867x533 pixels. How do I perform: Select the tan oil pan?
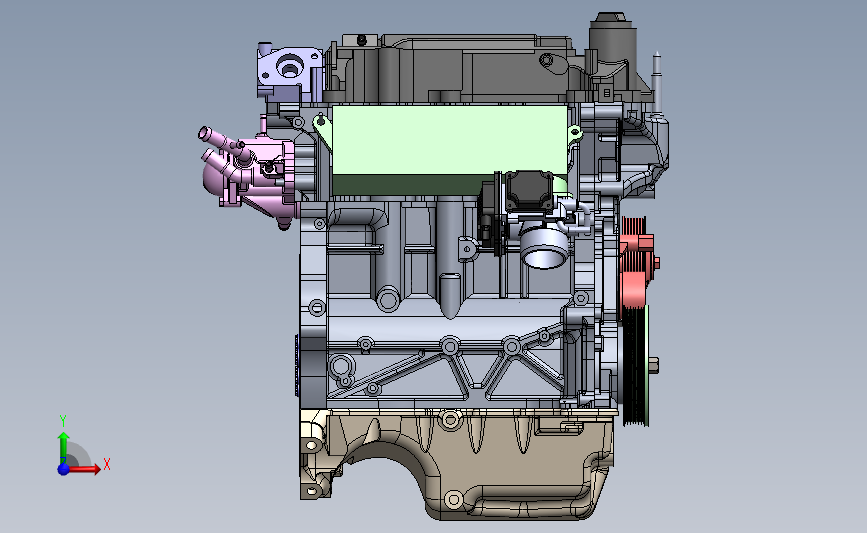coord(457,463)
